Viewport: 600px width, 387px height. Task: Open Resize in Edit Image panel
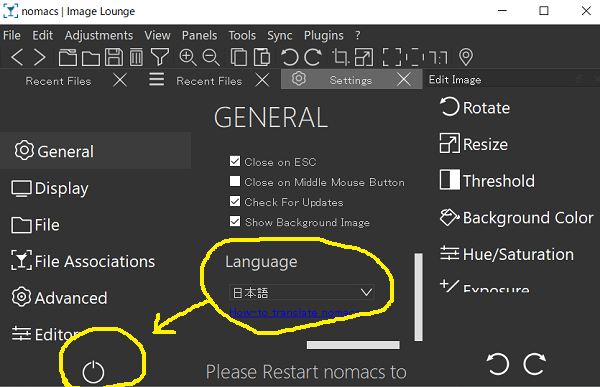tap(474, 144)
